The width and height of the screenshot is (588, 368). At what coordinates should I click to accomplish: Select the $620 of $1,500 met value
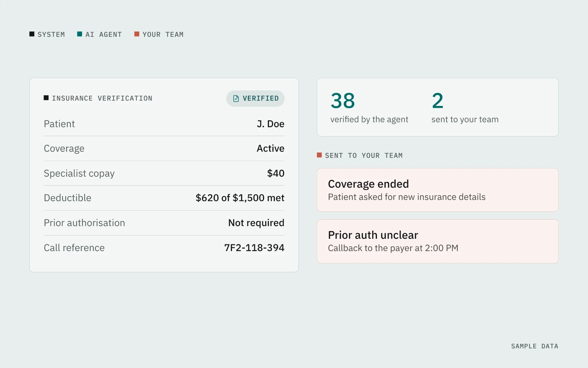pos(240,198)
